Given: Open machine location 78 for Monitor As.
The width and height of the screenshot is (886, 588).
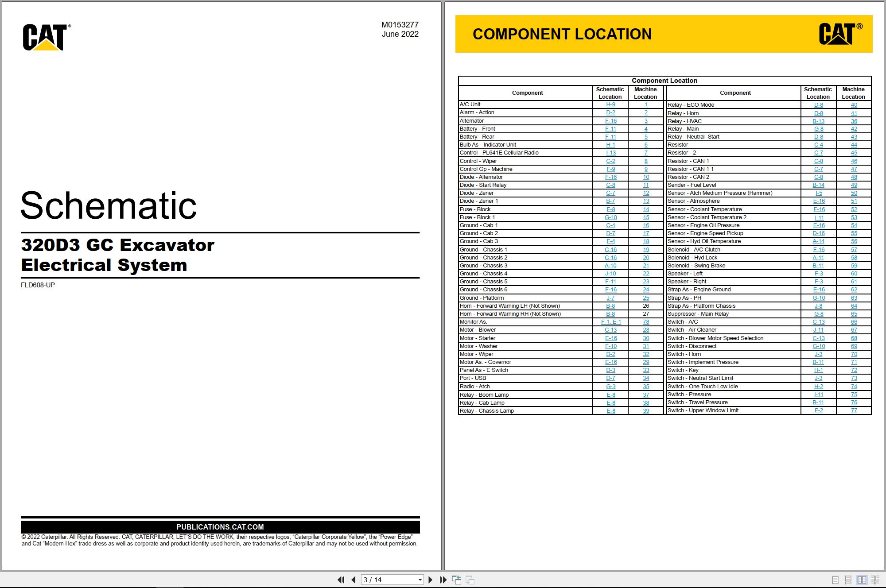Looking at the screenshot, I should point(646,322).
